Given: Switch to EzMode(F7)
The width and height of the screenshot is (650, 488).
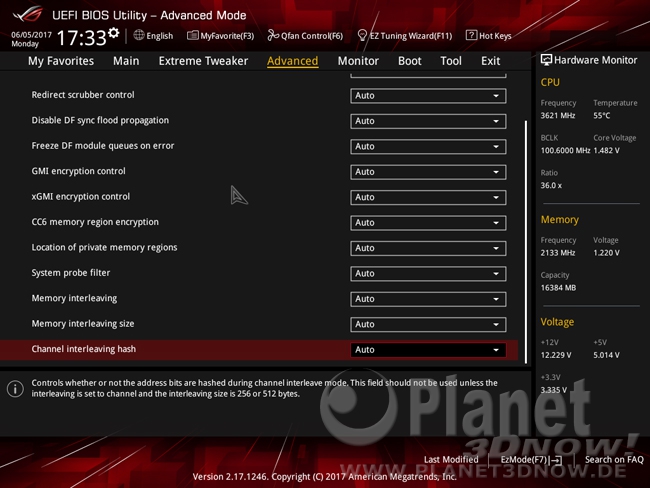Looking at the screenshot, I should point(531,459).
